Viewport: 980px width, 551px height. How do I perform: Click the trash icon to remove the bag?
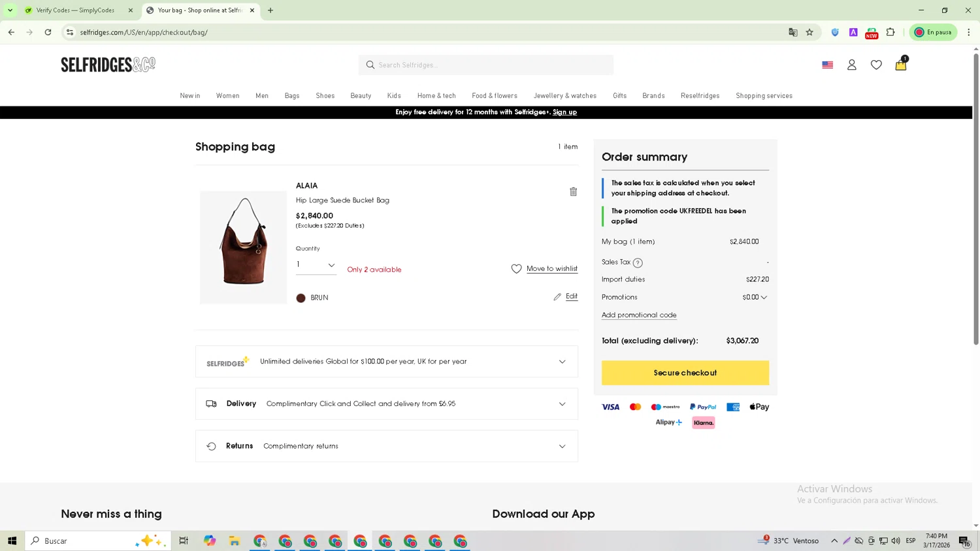(573, 191)
